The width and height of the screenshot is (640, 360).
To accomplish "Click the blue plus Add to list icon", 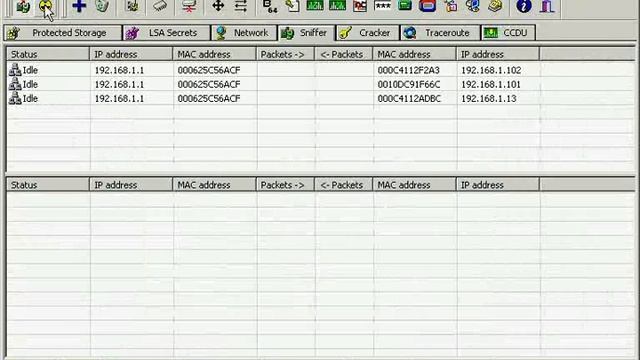I will coord(79,6).
